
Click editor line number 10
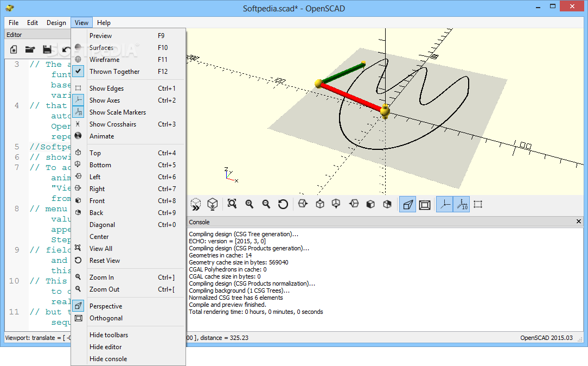[14, 281]
